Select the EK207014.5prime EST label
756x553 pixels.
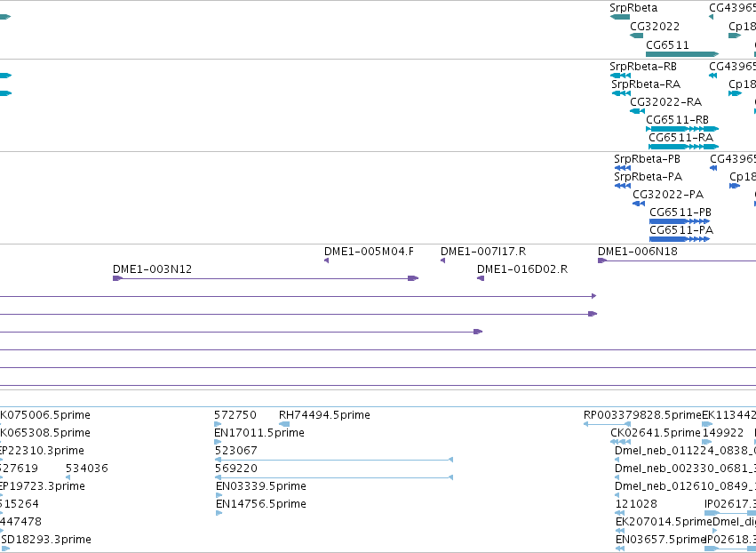click(664, 522)
